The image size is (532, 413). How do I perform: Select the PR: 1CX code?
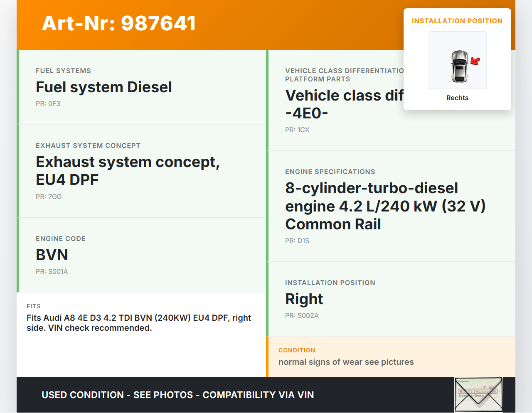[x=297, y=130]
